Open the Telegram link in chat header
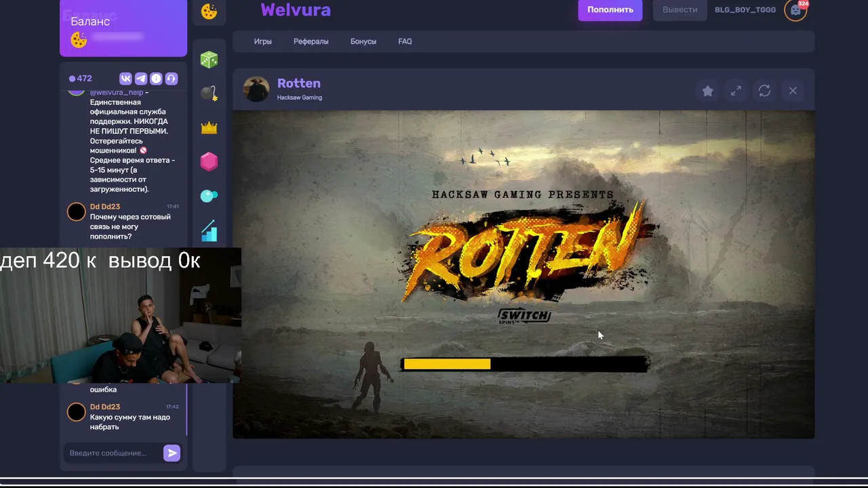Screen dimensions: 868x488 tap(140, 79)
